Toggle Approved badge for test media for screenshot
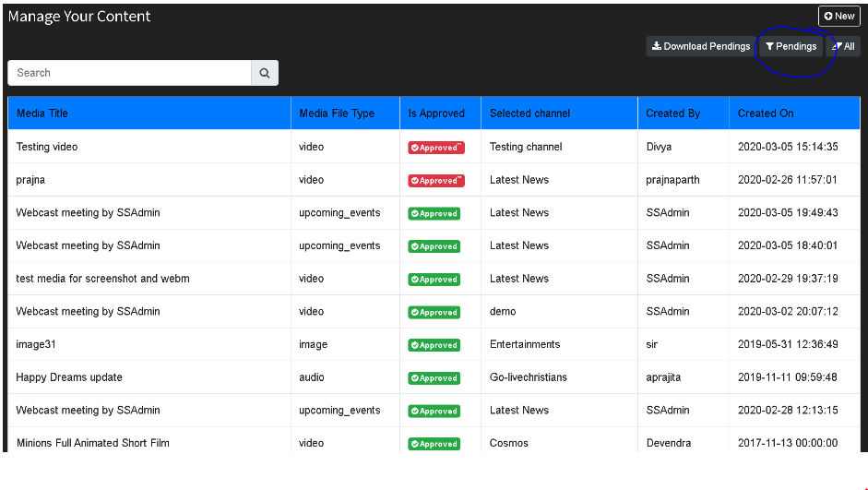The height and width of the screenshot is (490, 868). point(434,280)
